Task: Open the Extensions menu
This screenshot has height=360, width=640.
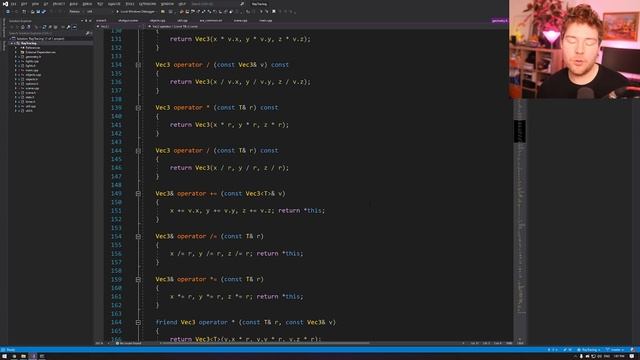Action: point(147,4)
